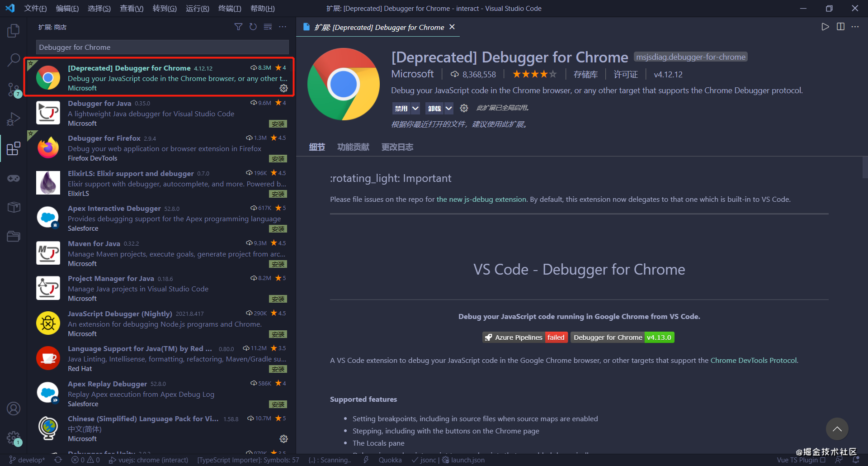Open the 查看(V) menu
Image resolution: width=868 pixels, height=466 pixels.
(132, 9)
